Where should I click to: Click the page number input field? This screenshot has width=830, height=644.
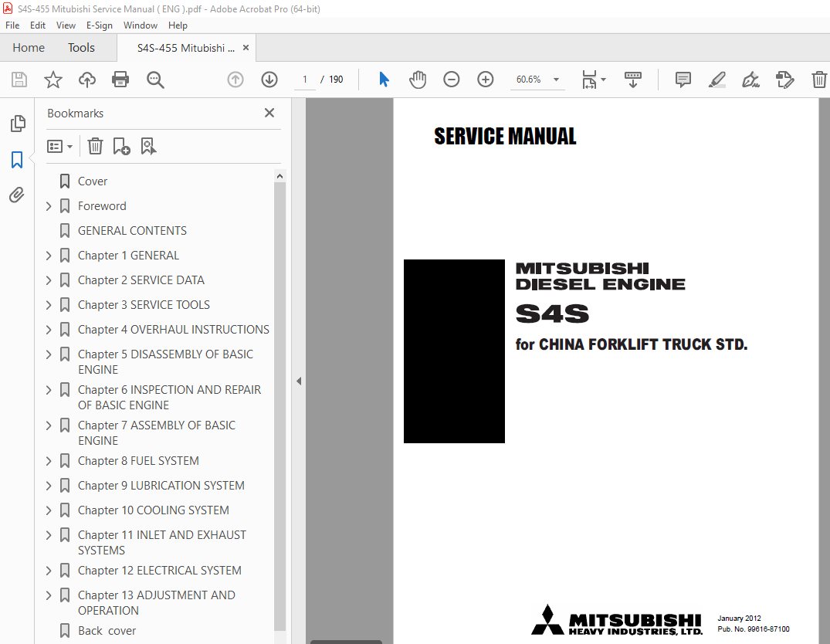click(305, 80)
